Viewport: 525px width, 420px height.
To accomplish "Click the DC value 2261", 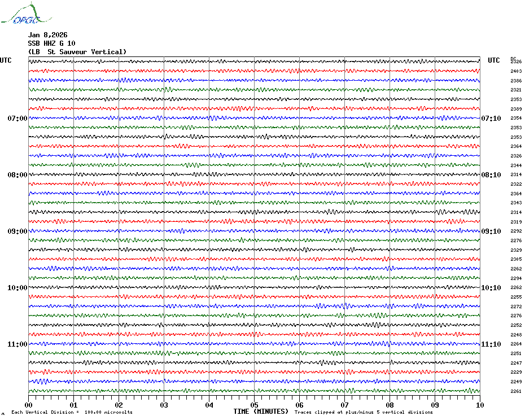I will tap(516, 391).
